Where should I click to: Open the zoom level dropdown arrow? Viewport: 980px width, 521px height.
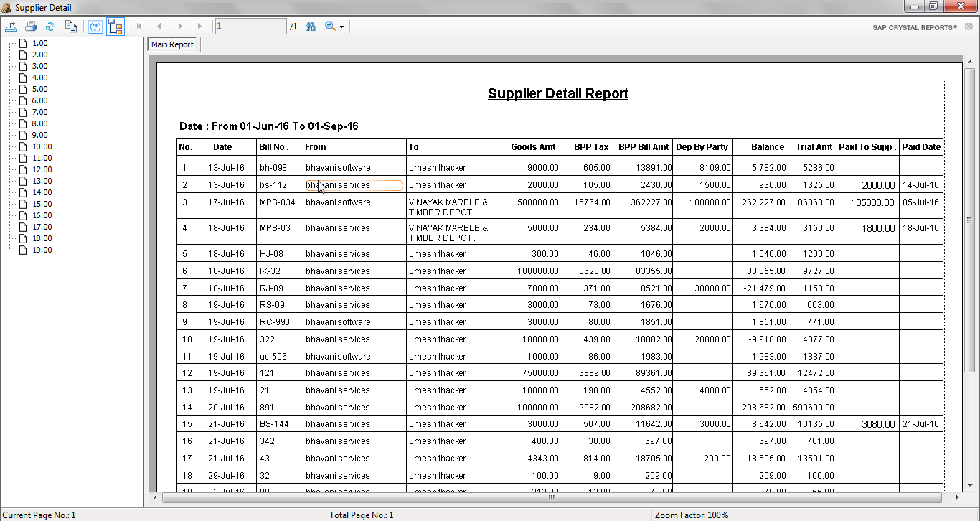[x=342, y=27]
